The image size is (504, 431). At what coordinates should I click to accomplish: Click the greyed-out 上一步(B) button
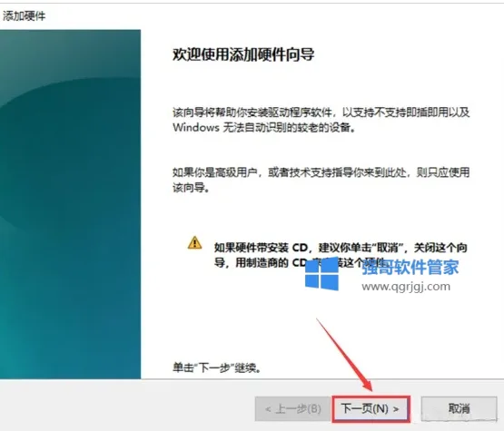click(292, 409)
